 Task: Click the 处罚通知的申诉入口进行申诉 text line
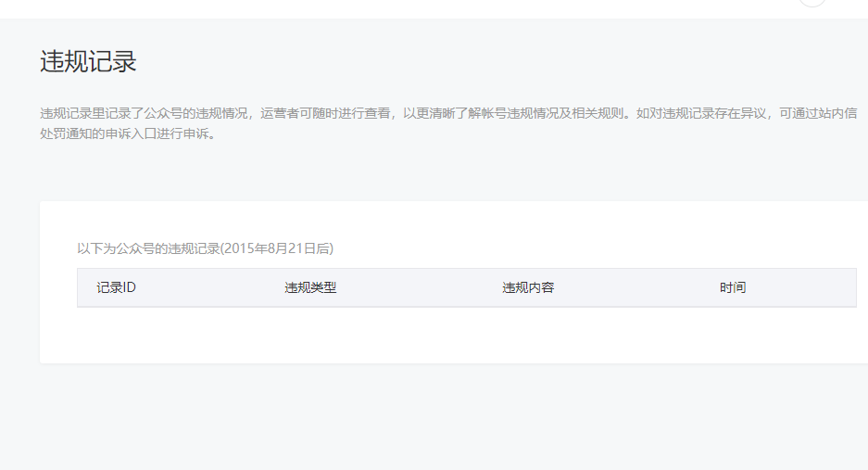pyautogui.click(x=128, y=133)
